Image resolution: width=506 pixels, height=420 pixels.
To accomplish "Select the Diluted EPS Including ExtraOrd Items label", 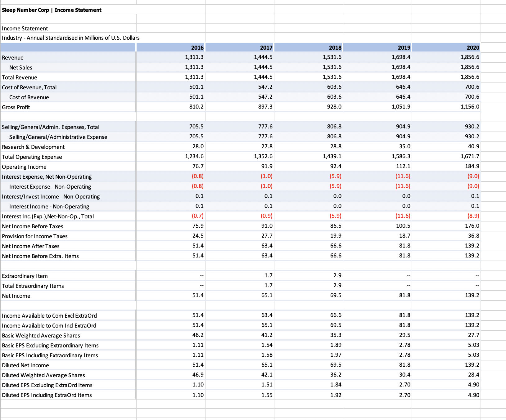I will (x=47, y=395).
